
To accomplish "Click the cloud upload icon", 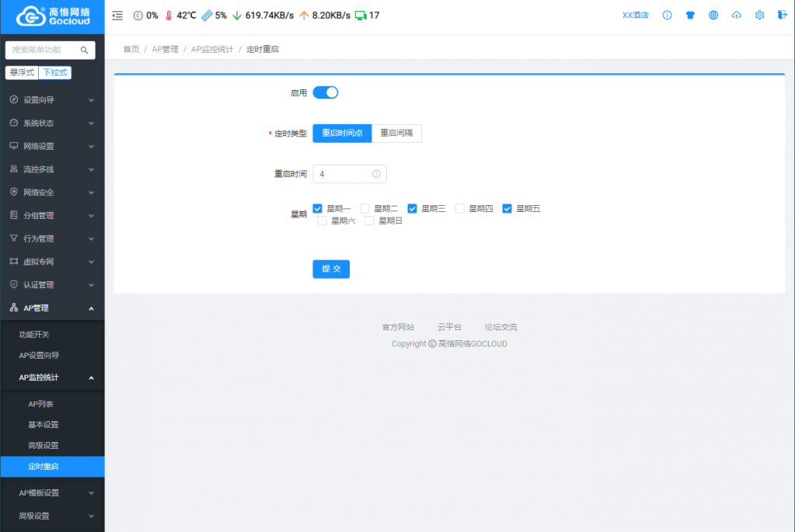I will pyautogui.click(x=737, y=16).
